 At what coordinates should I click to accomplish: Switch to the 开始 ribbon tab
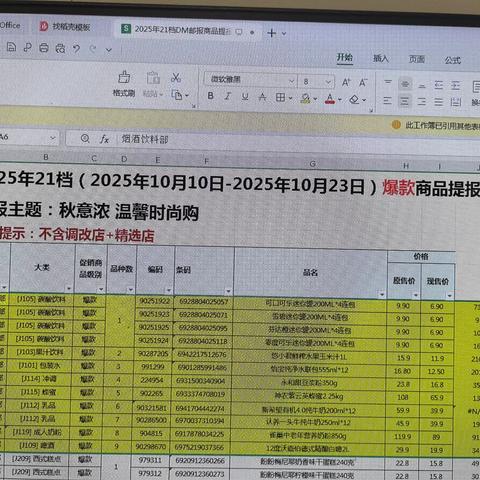345,57
